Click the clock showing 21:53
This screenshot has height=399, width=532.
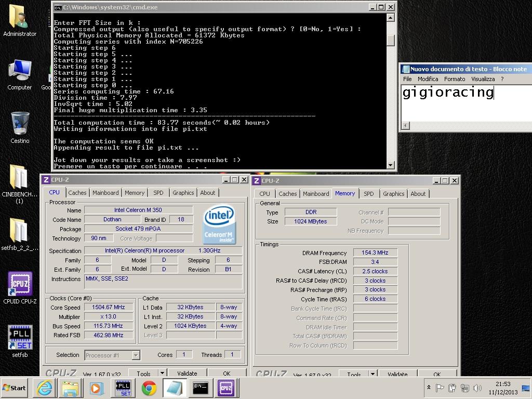pos(503,384)
